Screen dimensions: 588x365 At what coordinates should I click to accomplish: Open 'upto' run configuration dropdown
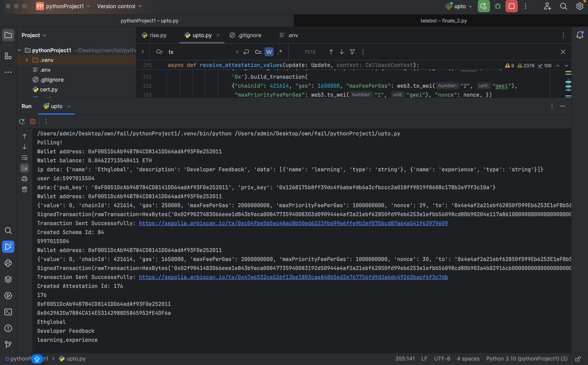[x=459, y=6]
